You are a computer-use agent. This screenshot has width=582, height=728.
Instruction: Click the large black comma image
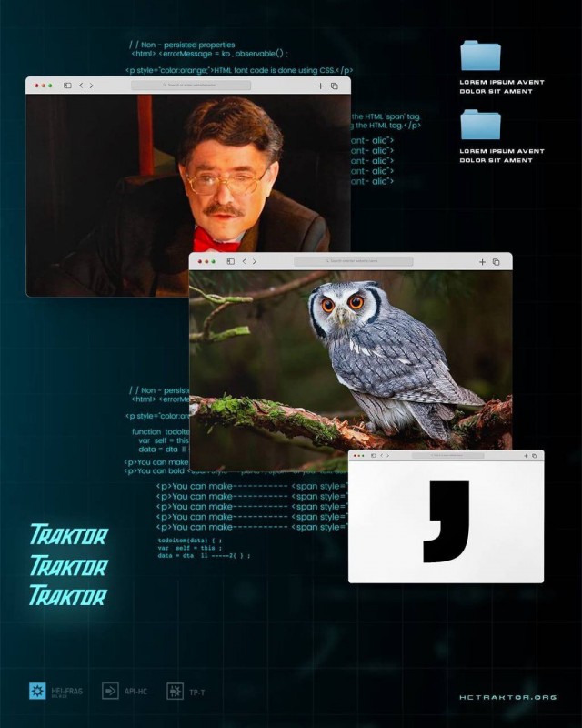coord(447,521)
